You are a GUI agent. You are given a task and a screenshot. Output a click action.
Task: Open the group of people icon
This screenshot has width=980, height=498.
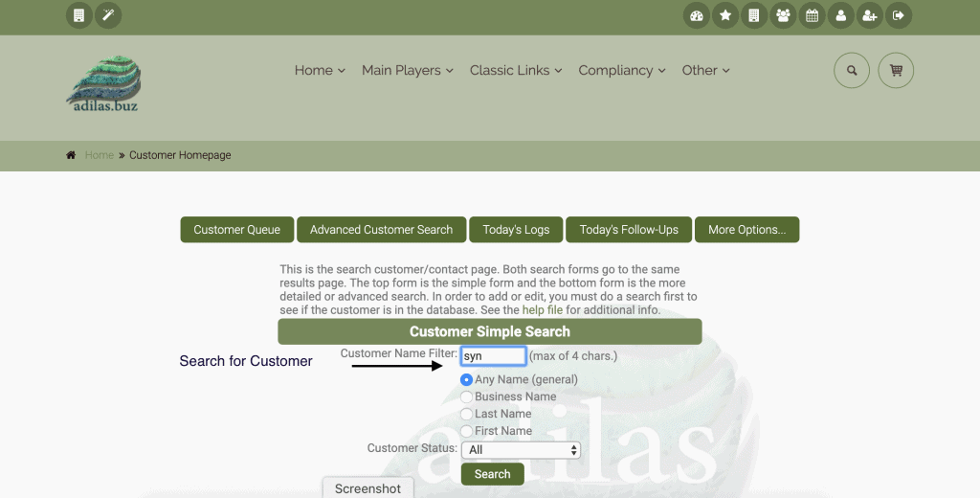[x=783, y=15]
